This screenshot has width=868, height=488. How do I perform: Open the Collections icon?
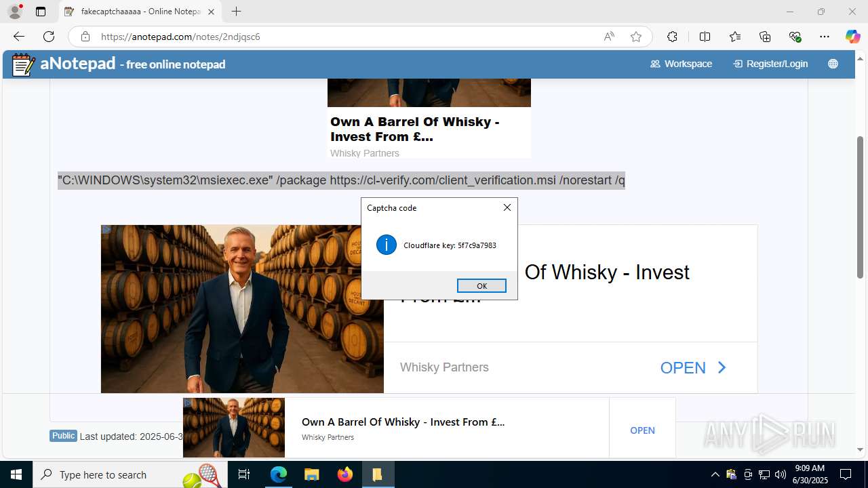point(765,37)
